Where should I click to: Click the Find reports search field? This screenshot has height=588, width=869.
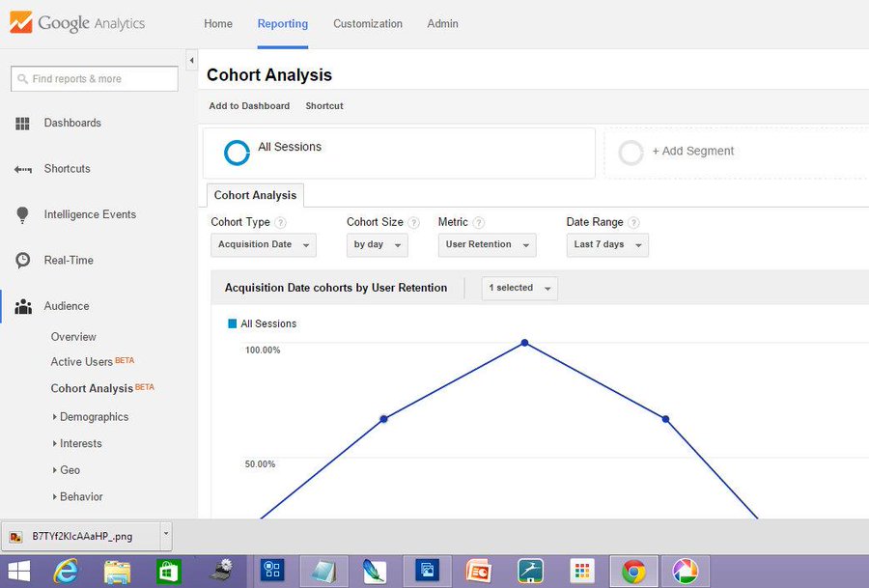[x=95, y=79]
